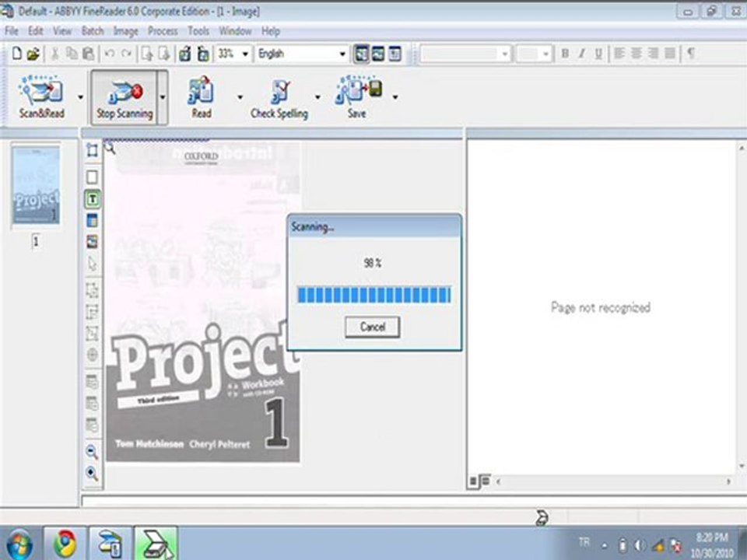Select the Table block tool
This screenshot has height=560, width=747.
(93, 220)
